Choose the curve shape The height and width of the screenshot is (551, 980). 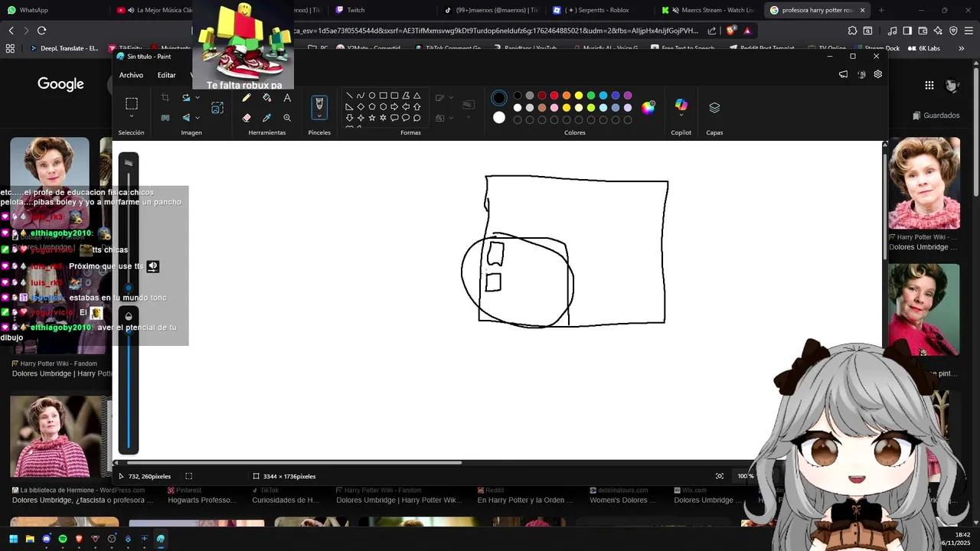(361, 96)
